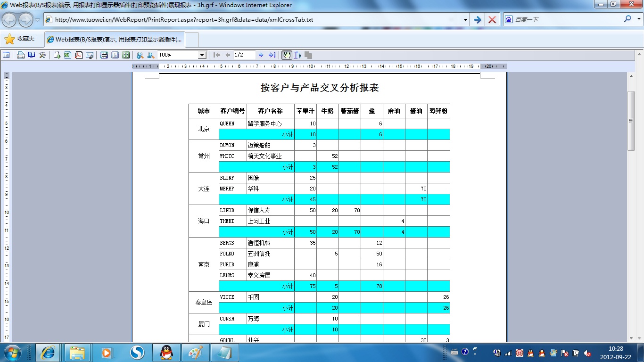Viewport: 644px width, 362px height.
Task: Click the browser stop loading button
Action: point(492,20)
